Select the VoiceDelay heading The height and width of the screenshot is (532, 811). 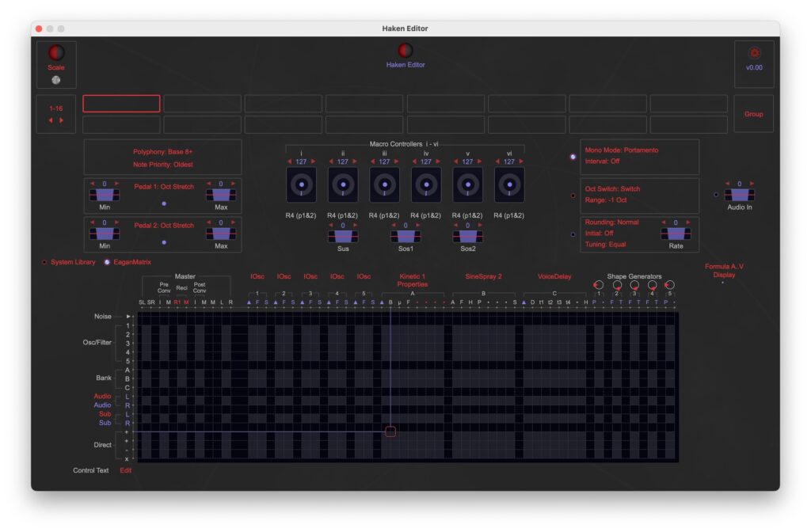554,276
